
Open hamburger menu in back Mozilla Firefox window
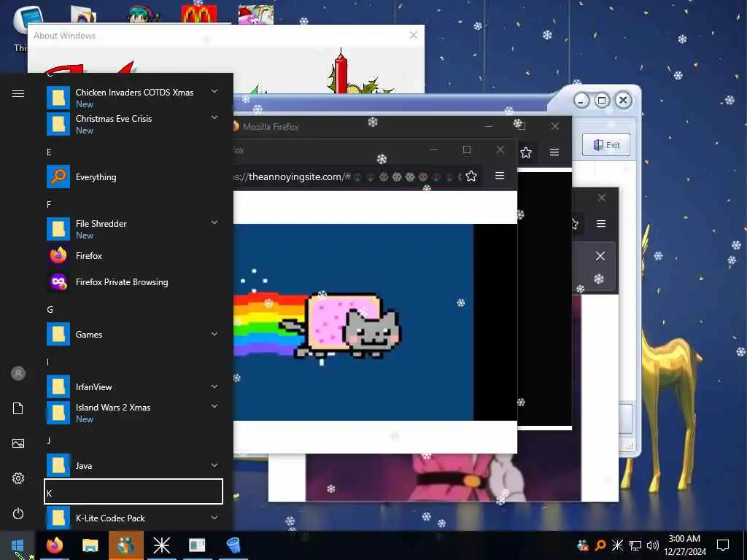coord(554,152)
